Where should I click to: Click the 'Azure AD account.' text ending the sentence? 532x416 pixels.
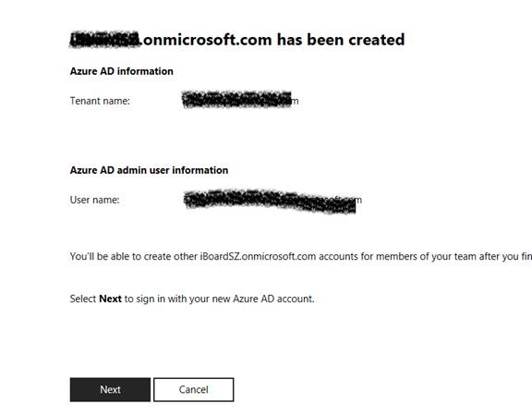tap(273, 299)
